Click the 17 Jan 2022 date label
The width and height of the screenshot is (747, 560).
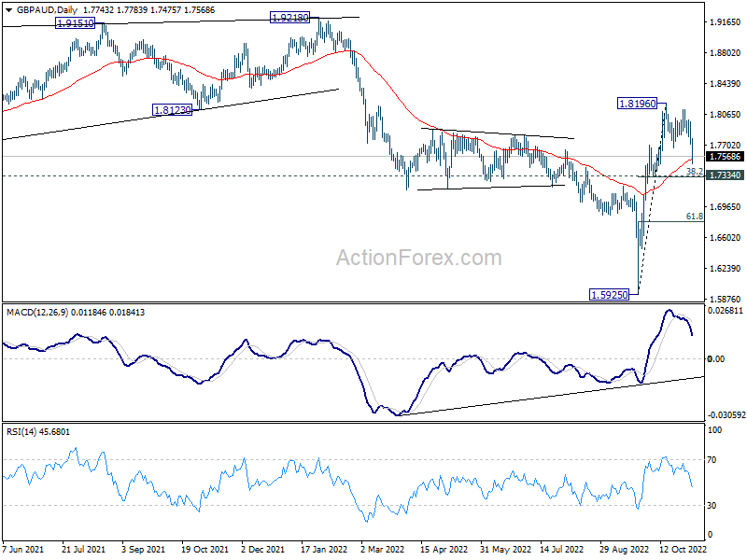click(324, 549)
